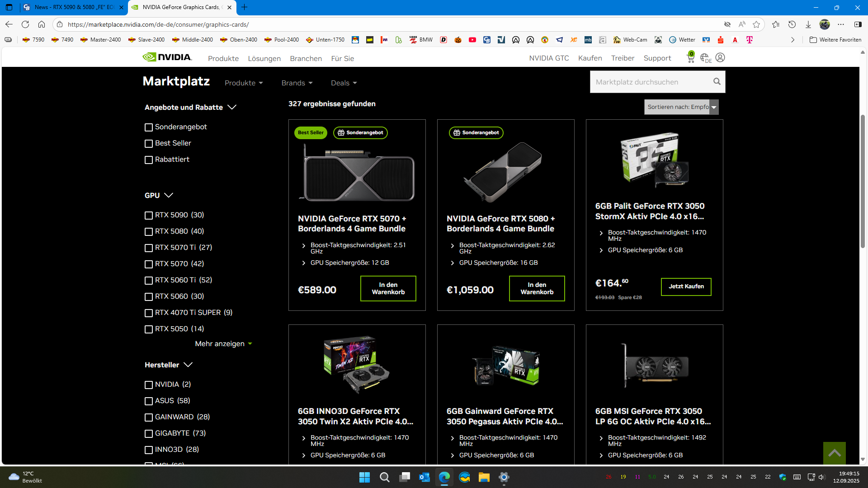Screen dimensions: 868x488
Task: Click the search magnifier in Marktplatz field
Action: point(717,82)
